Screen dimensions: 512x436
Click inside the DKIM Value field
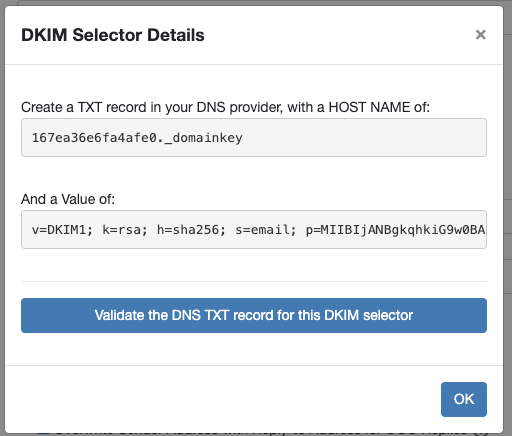tap(254, 229)
